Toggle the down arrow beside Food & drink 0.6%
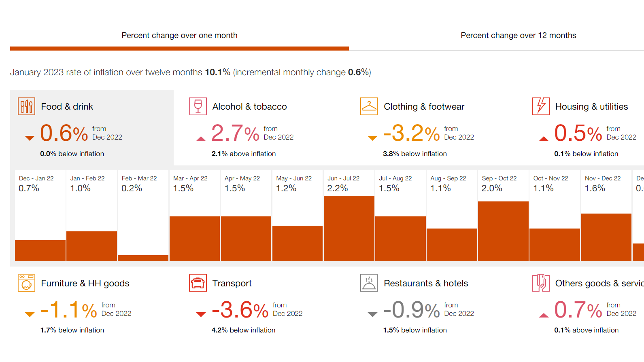Screen dimensions: 644x362 click(29, 138)
